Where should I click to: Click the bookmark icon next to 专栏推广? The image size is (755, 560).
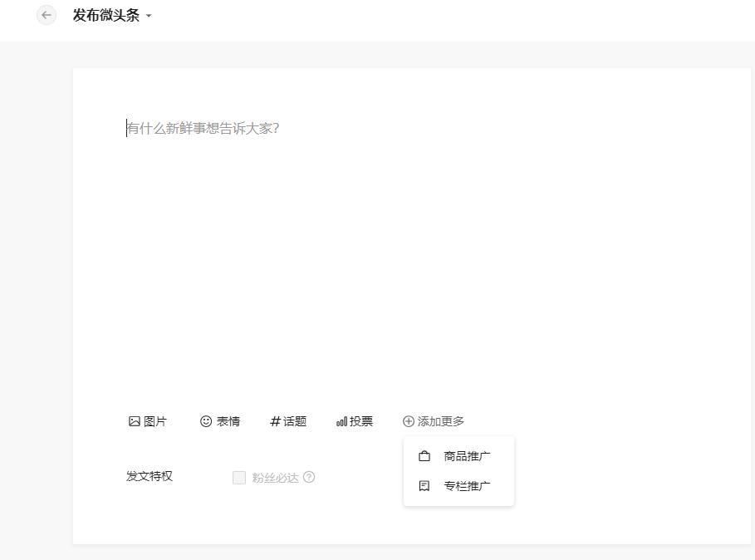click(424, 485)
